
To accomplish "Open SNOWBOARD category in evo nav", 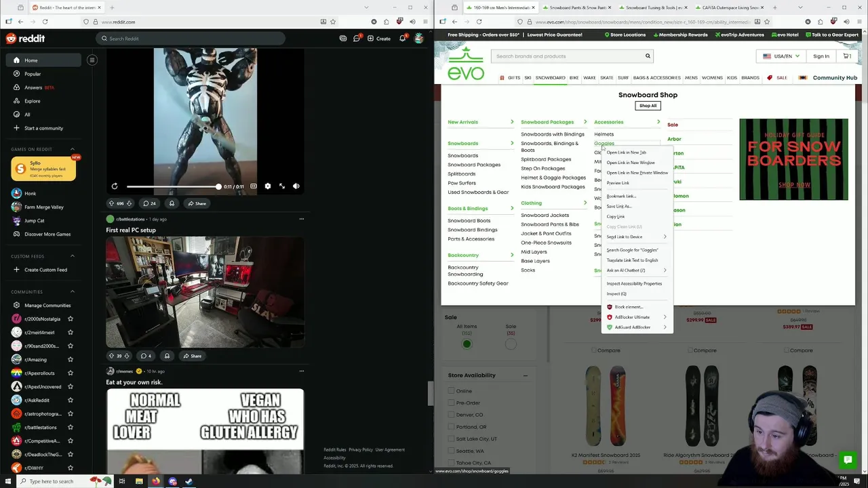I will (550, 78).
